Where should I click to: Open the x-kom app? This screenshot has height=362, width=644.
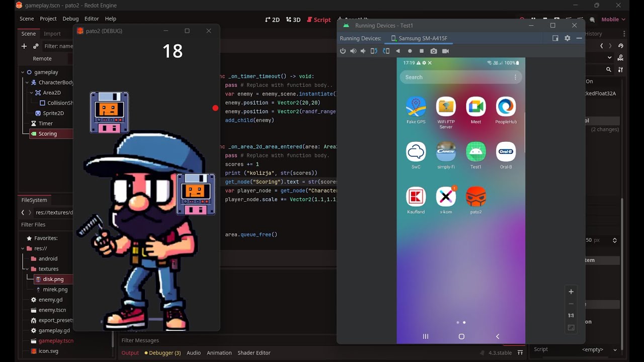click(446, 201)
